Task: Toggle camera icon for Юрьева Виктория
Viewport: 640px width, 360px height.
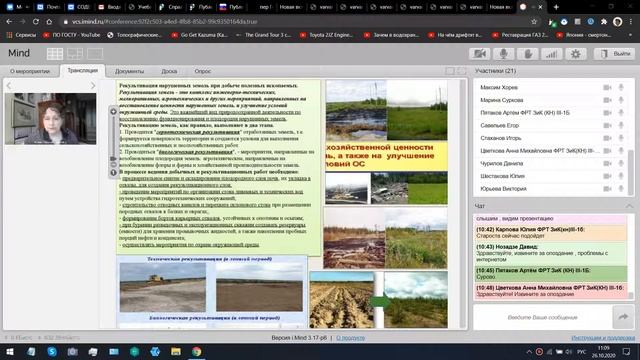Action: 607,189
